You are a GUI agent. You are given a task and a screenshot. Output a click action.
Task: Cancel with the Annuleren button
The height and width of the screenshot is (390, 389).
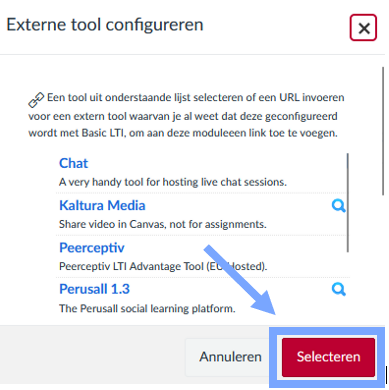pos(230,357)
